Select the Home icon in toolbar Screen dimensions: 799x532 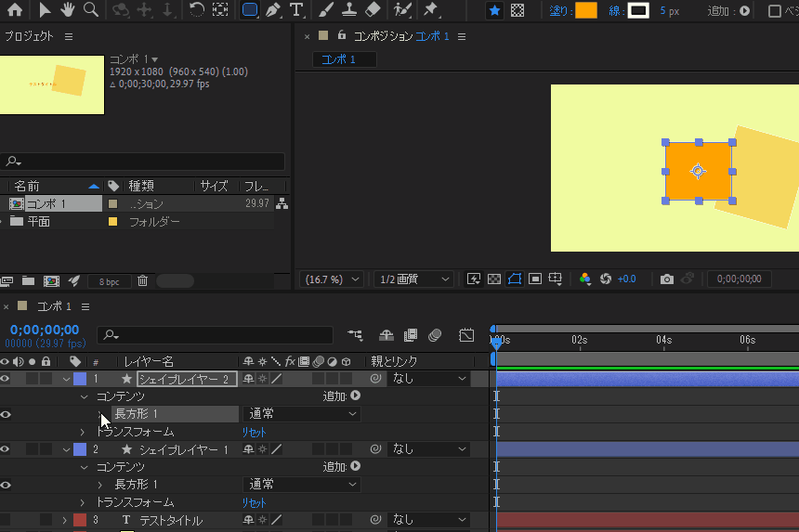click(14, 9)
